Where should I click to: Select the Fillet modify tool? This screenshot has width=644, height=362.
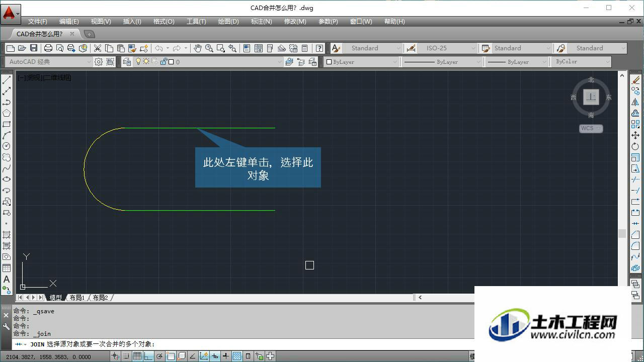coord(636,246)
